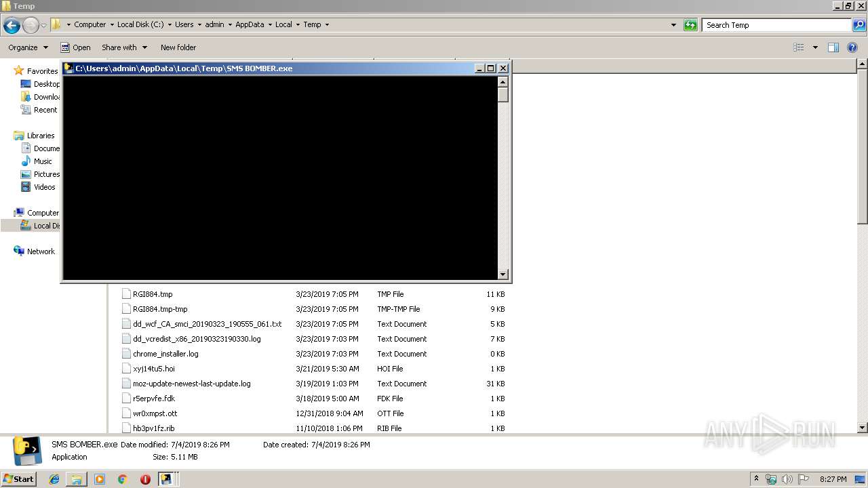Viewport: 868px width, 488px height.
Task: Open Google Chrome from the taskbar
Action: click(x=122, y=479)
